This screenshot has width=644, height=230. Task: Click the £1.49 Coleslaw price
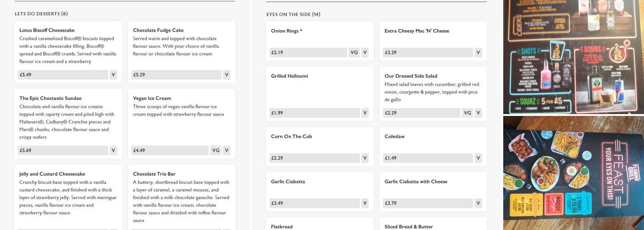(x=428, y=158)
